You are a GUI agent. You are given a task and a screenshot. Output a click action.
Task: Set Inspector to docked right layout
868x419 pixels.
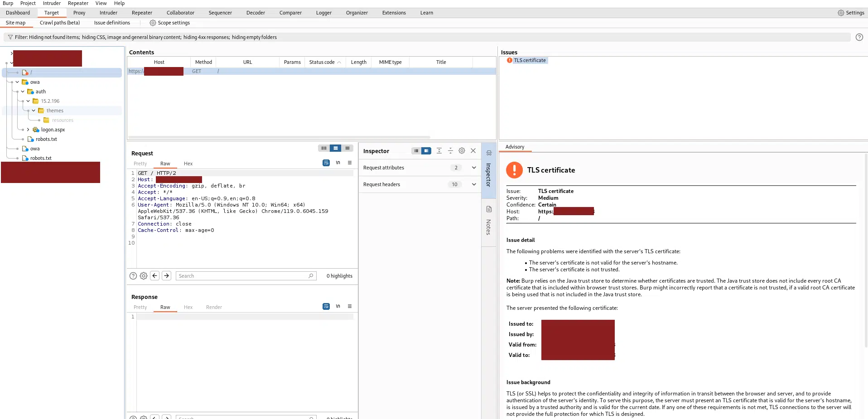(426, 151)
